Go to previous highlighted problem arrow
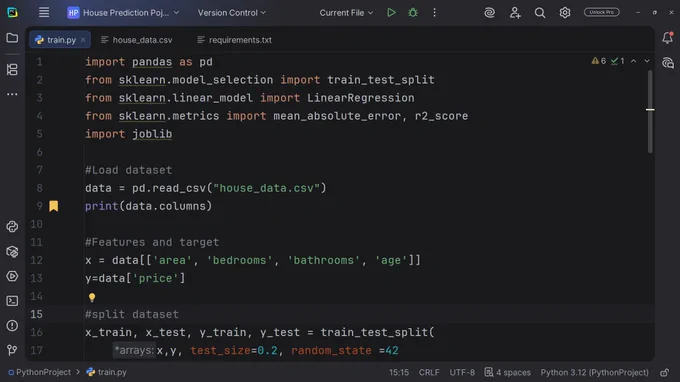This screenshot has width=680, height=382. [634, 61]
